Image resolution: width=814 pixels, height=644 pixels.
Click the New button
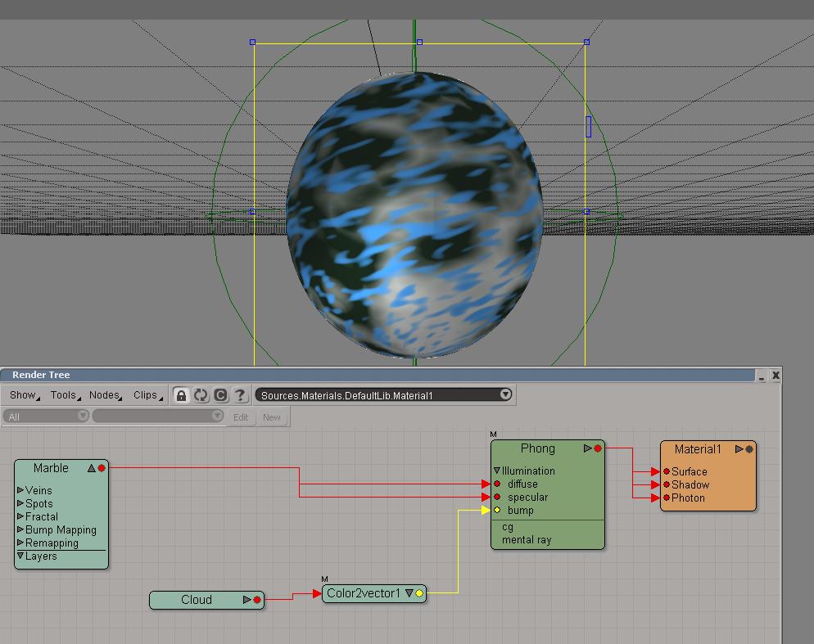[x=272, y=417]
